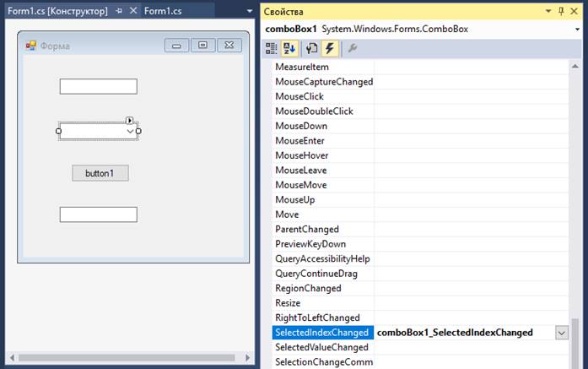
Task: Switch to the Properties view icon
Action: tap(311, 48)
